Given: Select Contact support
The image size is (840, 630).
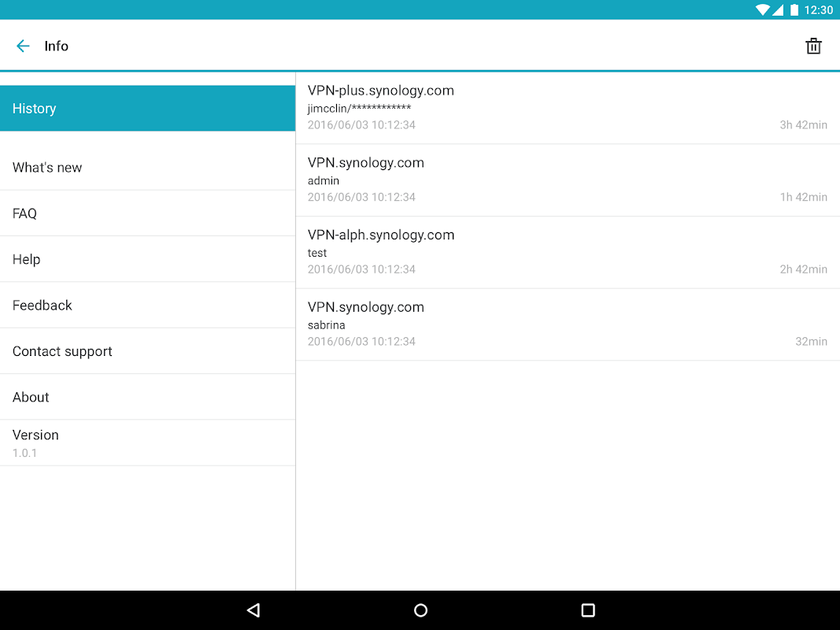Looking at the screenshot, I should (x=147, y=351).
